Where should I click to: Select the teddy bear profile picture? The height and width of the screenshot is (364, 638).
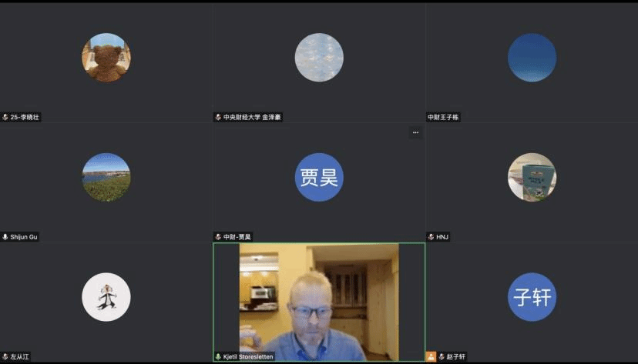coord(106,57)
